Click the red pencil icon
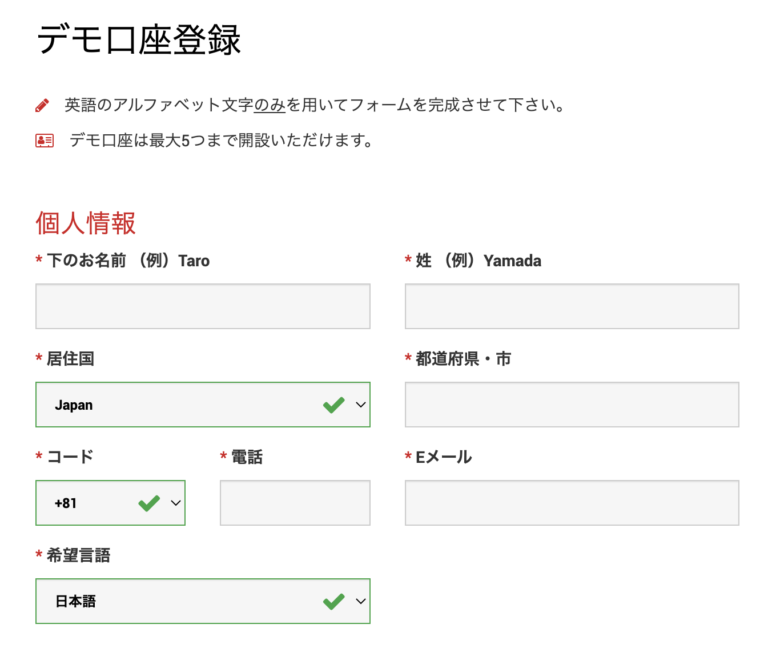Image resolution: width=780 pixels, height=664 pixels. coord(42,105)
